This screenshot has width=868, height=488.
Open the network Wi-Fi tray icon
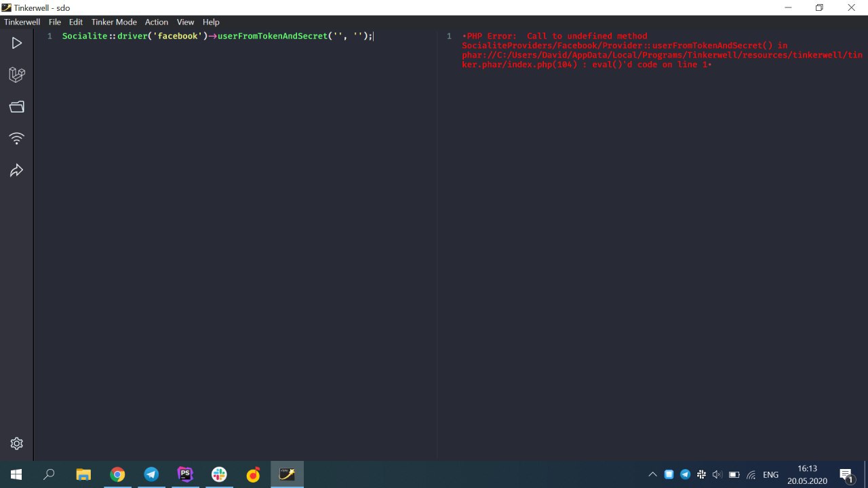(x=751, y=474)
